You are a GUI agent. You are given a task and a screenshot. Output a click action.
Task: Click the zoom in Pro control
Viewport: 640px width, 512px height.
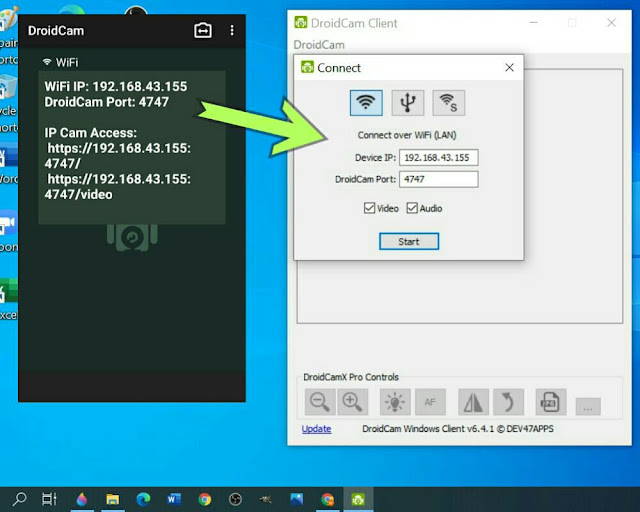pyautogui.click(x=352, y=402)
